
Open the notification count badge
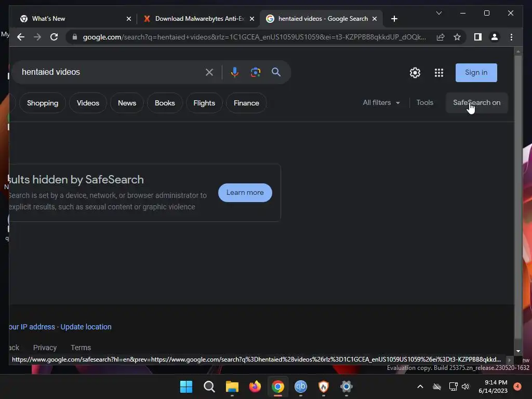click(517, 386)
